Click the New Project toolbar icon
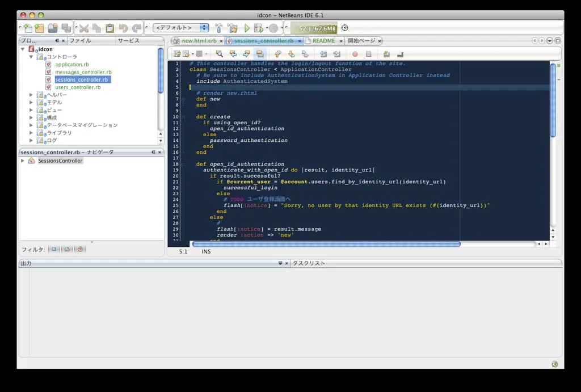This screenshot has height=392, width=581. tap(39, 28)
